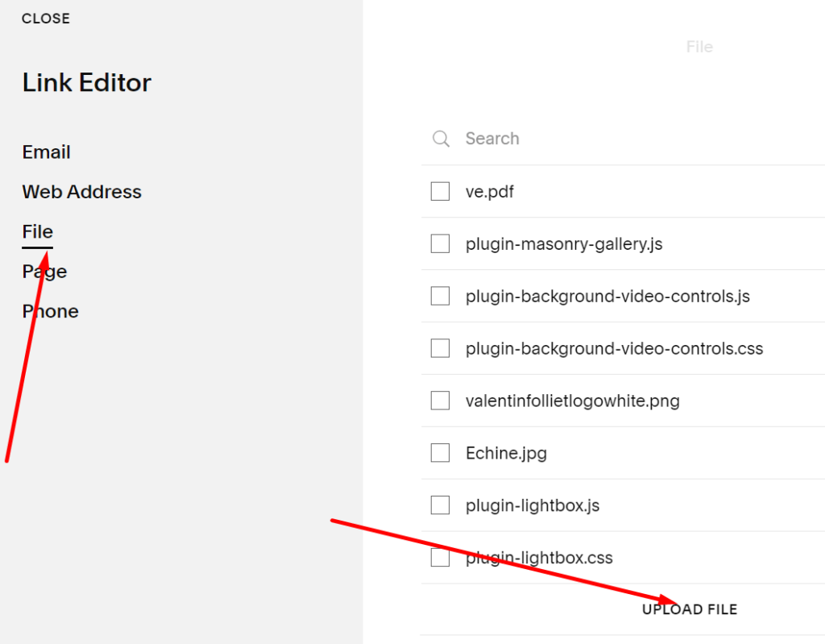Check the plugin-lightbox.css checkbox

(440, 557)
